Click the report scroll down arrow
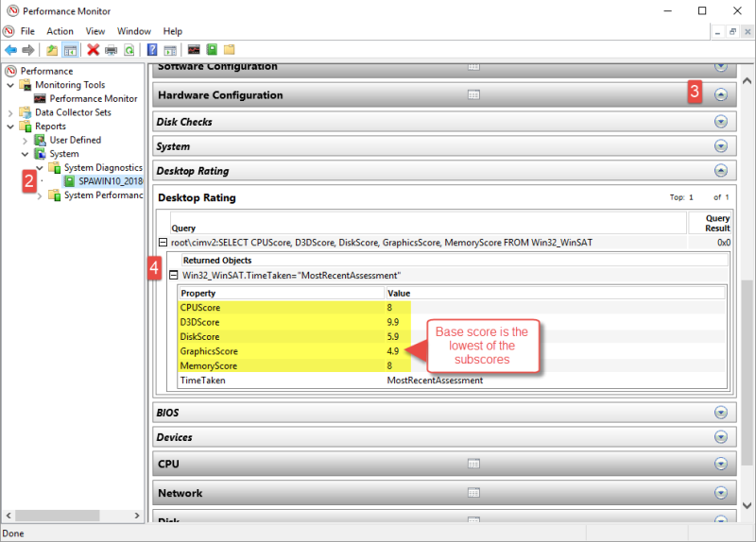756x542 pixels. [747, 505]
